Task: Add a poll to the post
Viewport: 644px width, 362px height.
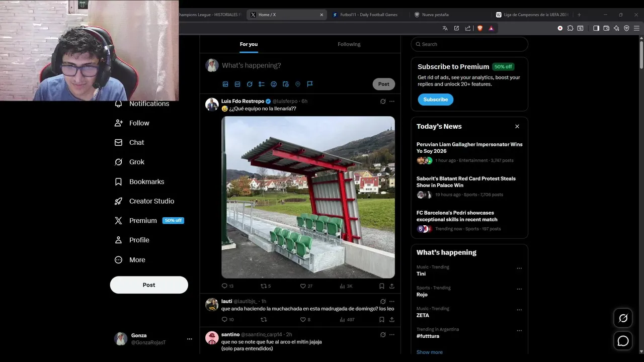Action: (x=262, y=84)
